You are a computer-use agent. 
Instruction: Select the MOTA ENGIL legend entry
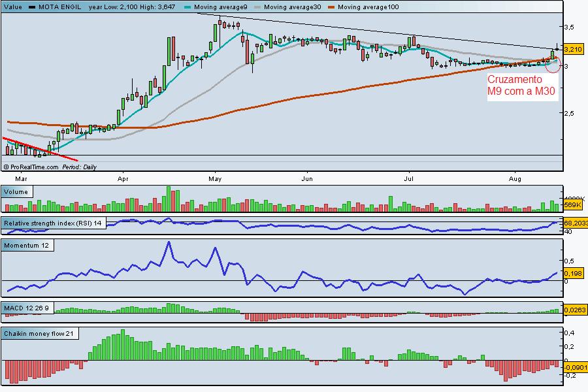(59, 7)
